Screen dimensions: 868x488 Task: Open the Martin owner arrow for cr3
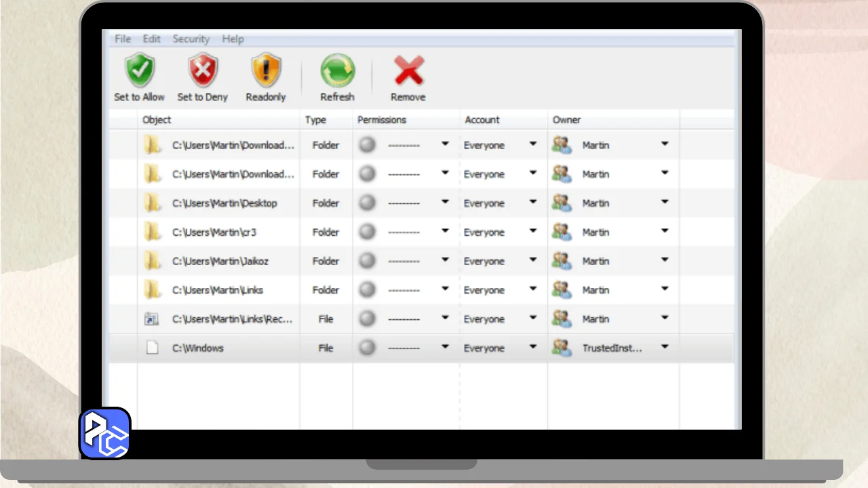click(665, 231)
